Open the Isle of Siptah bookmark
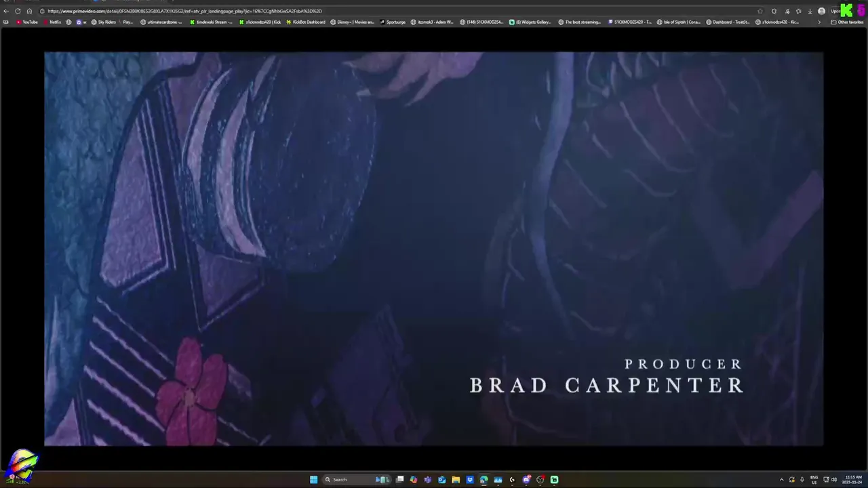 pos(679,22)
